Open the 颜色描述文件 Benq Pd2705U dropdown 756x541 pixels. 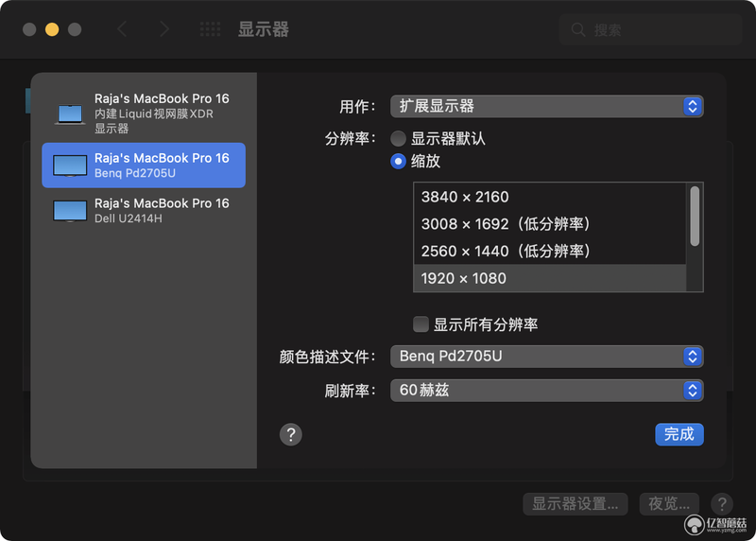coord(547,357)
